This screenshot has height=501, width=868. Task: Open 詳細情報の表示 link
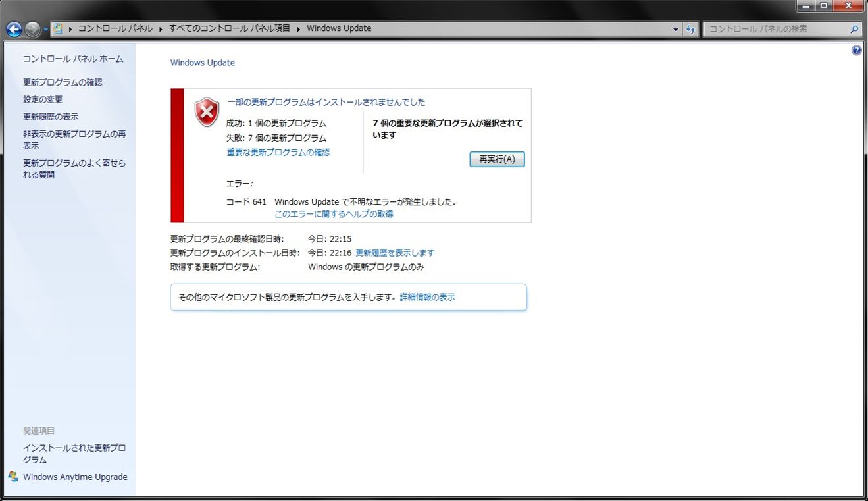pos(427,297)
